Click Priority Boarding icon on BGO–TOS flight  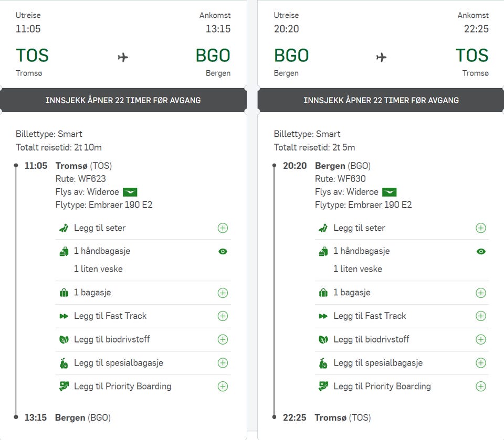[323, 387]
